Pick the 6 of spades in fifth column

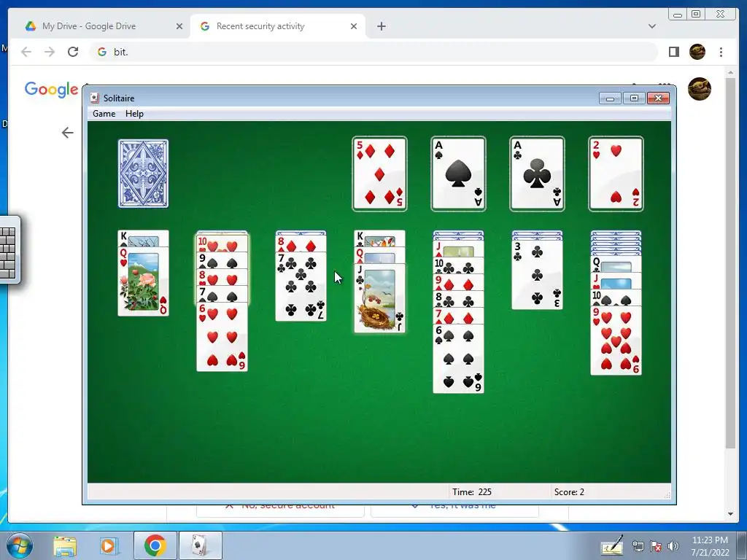tap(458, 359)
